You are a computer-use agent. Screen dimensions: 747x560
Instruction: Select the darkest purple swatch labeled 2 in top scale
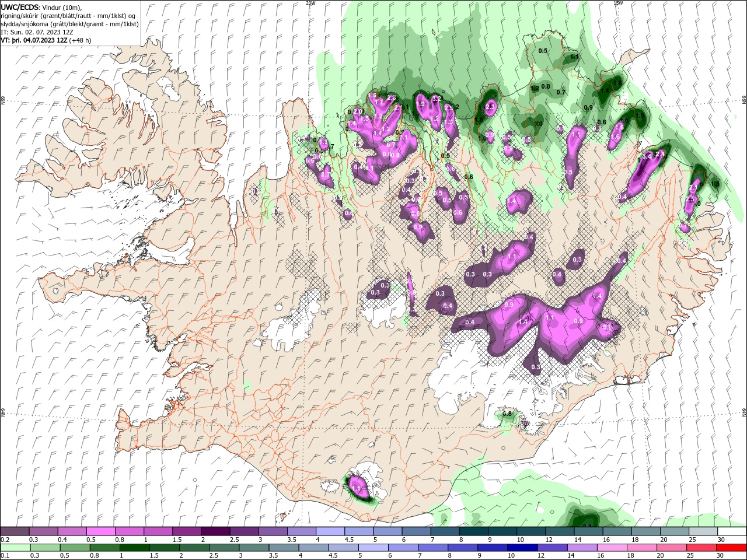tap(215, 531)
